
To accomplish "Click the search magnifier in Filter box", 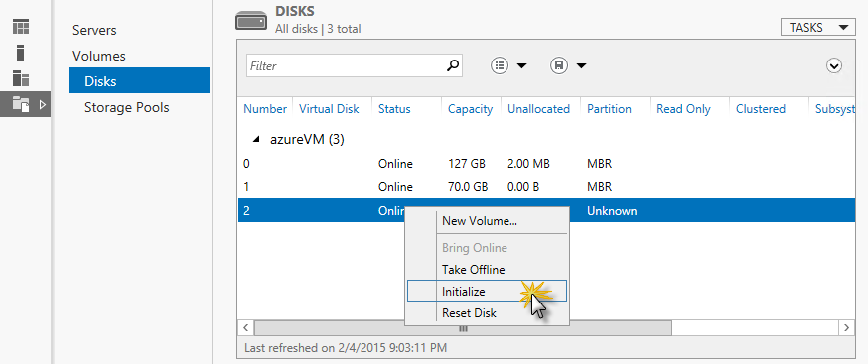I will pyautogui.click(x=452, y=65).
